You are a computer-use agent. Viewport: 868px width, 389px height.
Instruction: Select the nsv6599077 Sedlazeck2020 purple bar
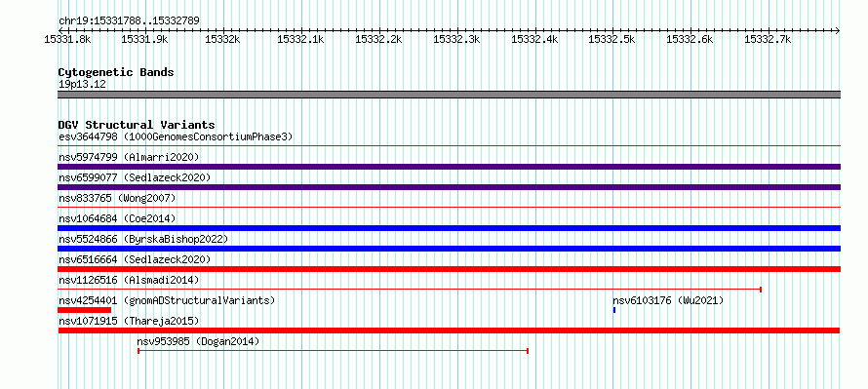[x=449, y=187]
